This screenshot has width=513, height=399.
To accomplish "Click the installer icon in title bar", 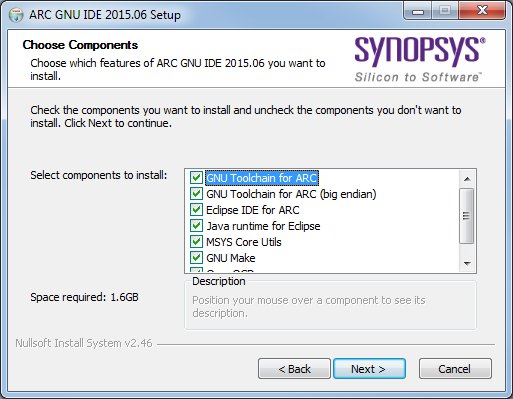I will click(x=16, y=15).
